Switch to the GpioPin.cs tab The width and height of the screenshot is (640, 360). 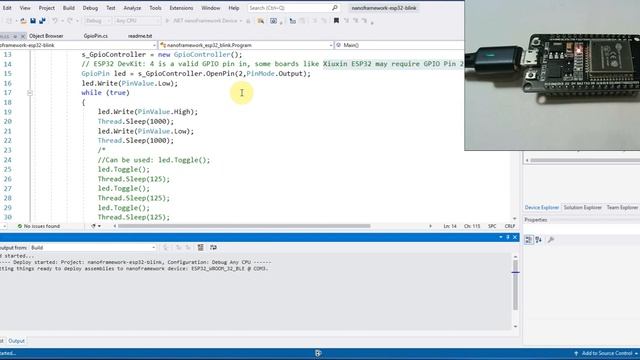(x=96, y=36)
